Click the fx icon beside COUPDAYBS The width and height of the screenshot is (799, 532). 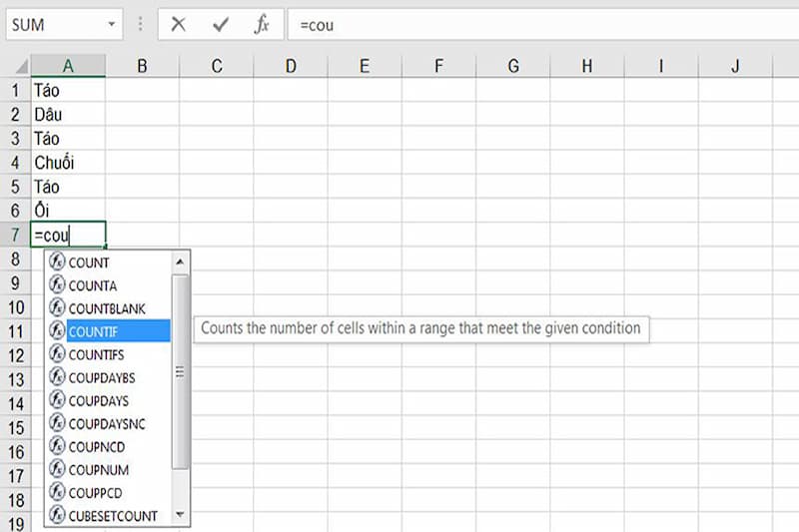click(57, 378)
